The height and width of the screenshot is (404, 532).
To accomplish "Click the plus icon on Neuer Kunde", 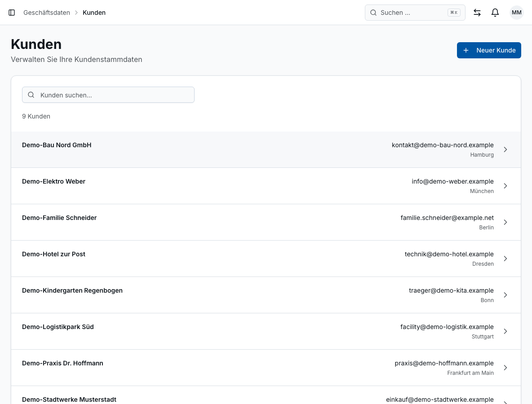I will [x=466, y=50].
